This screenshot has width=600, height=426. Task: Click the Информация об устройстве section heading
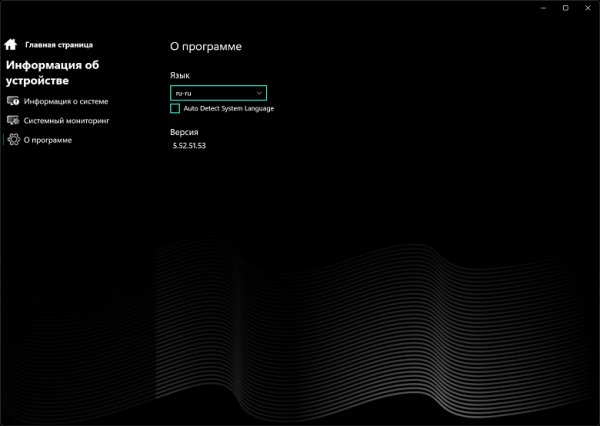point(52,73)
